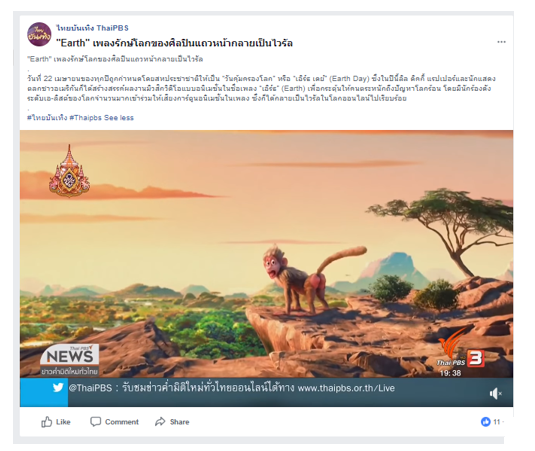This screenshot has width=535, height=451.
Task: Click the royal emblem in the video
Action: (69, 171)
